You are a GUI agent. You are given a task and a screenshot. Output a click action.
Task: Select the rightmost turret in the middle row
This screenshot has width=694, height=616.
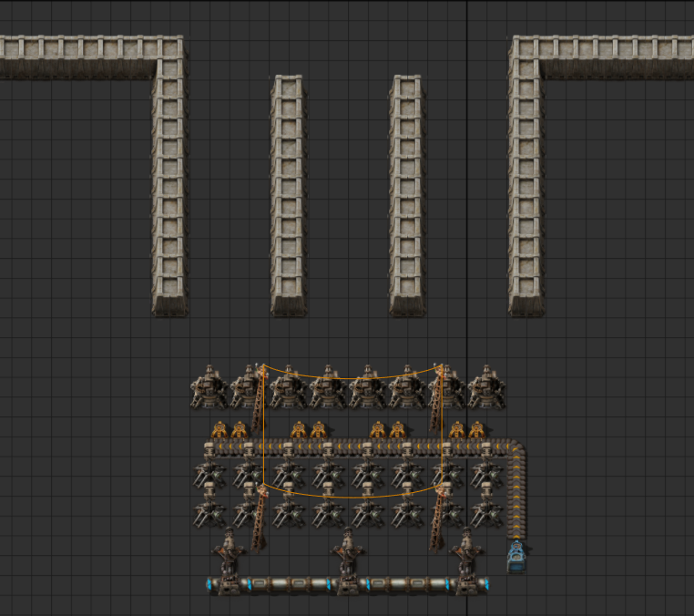(486, 474)
